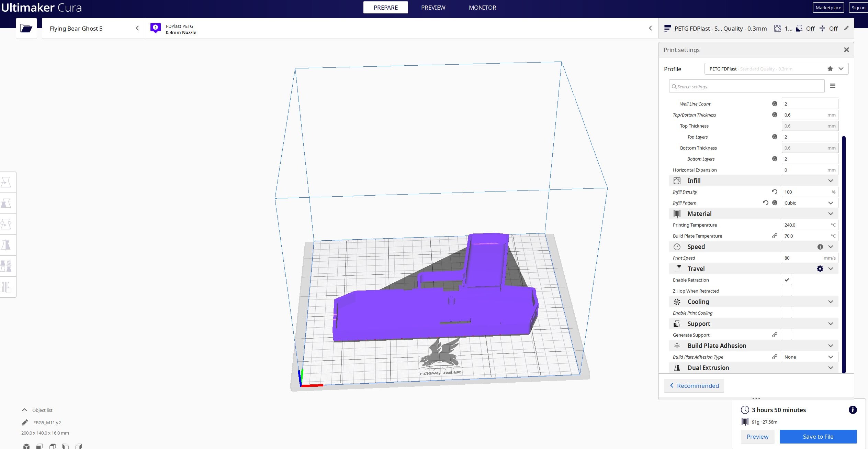Click the Save to File button
Image resolution: width=868 pixels, height=449 pixels.
pos(818,437)
